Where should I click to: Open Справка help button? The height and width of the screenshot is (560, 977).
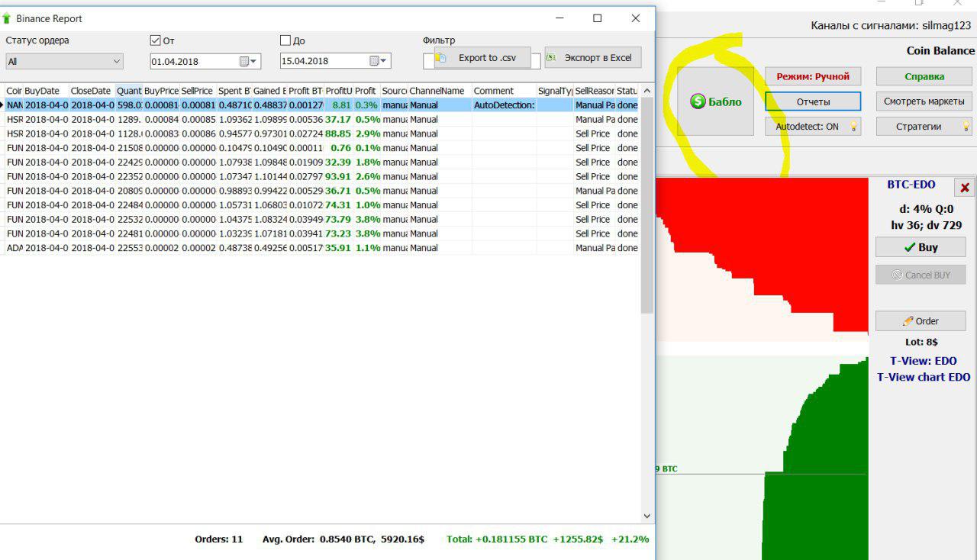click(924, 76)
